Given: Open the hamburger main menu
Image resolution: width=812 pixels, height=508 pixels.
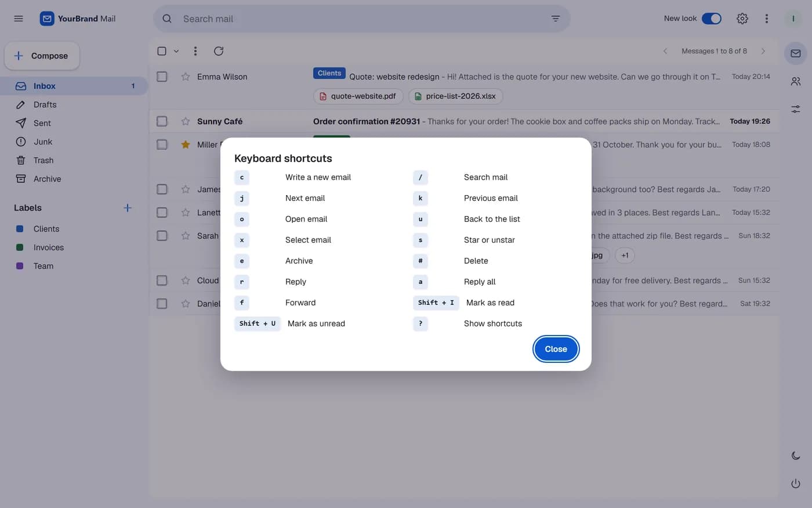Looking at the screenshot, I should [19, 19].
